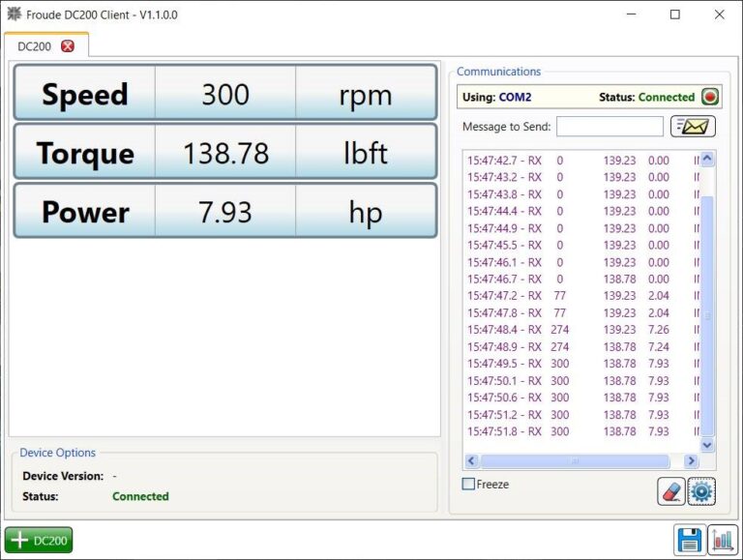Open communication settings gear icon
This screenshot has width=743, height=560.
(x=701, y=491)
